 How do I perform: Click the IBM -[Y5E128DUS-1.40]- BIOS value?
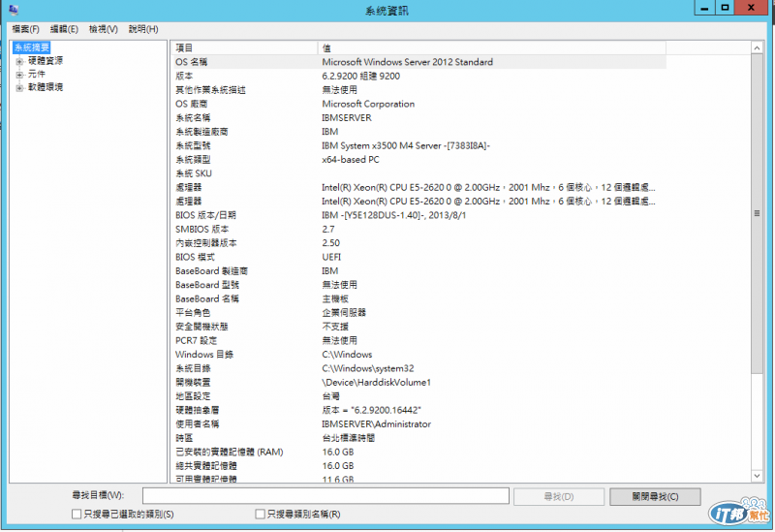pyautogui.click(x=394, y=215)
